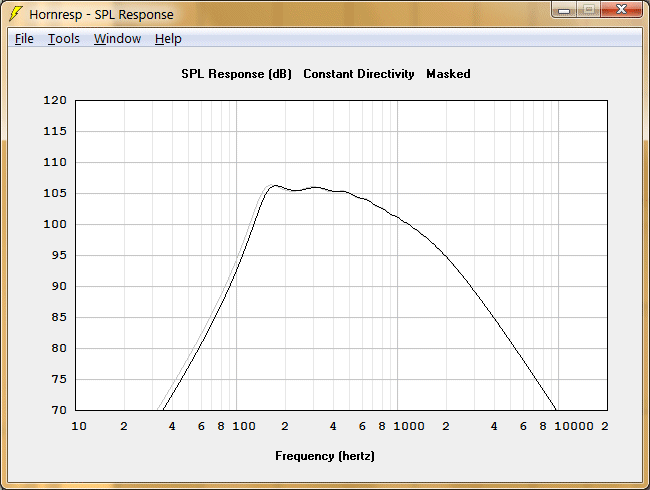This screenshot has width=650, height=490.
Task: Click the 70 dB y-axis label
Action: click(59, 410)
